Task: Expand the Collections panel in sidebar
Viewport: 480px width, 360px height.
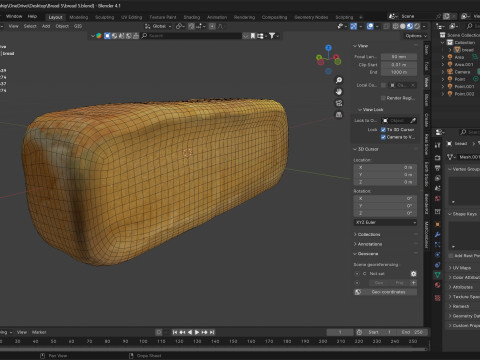Action: coord(367,235)
